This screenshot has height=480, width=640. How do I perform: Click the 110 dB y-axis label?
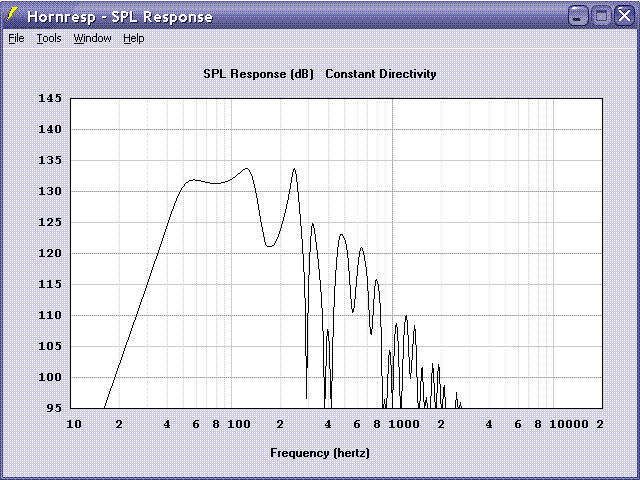tap(50, 315)
